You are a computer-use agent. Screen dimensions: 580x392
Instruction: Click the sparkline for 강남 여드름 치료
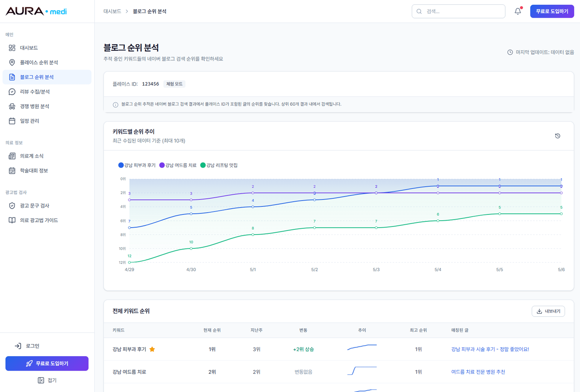pyautogui.click(x=362, y=371)
